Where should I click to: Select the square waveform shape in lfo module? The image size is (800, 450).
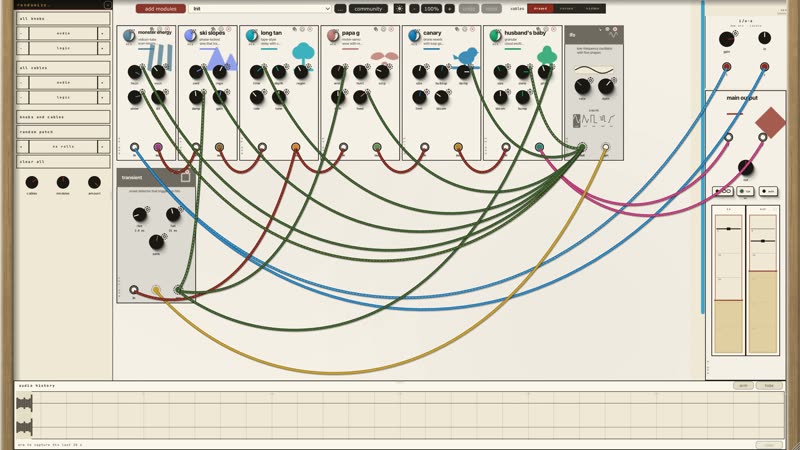point(593,120)
